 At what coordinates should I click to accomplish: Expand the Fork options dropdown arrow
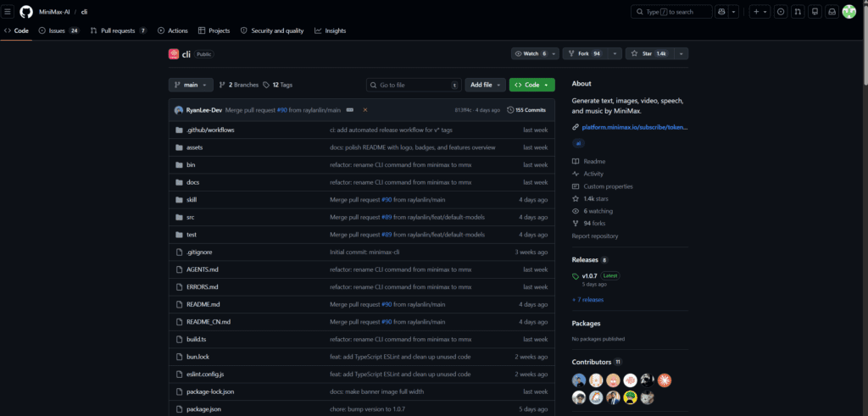pos(615,53)
